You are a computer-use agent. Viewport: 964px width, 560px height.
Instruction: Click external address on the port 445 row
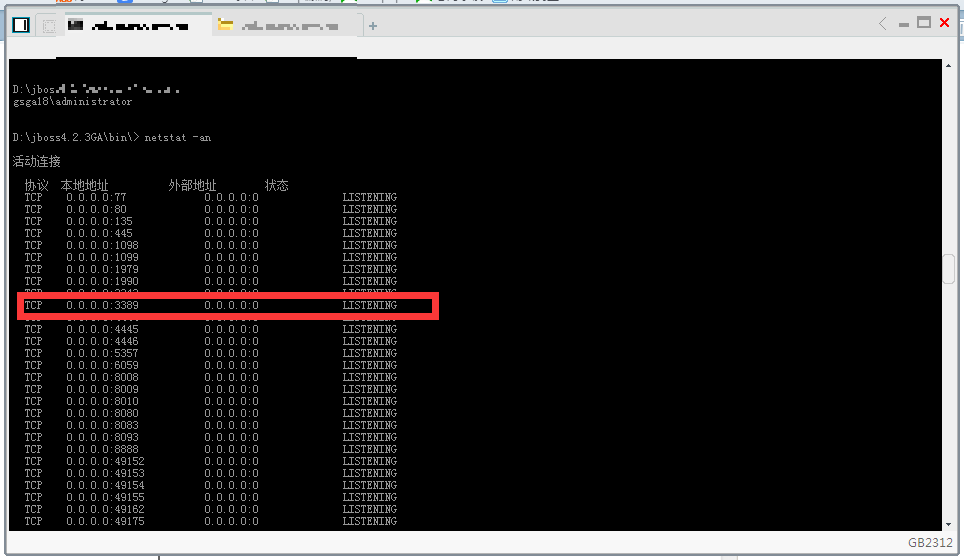pos(232,233)
